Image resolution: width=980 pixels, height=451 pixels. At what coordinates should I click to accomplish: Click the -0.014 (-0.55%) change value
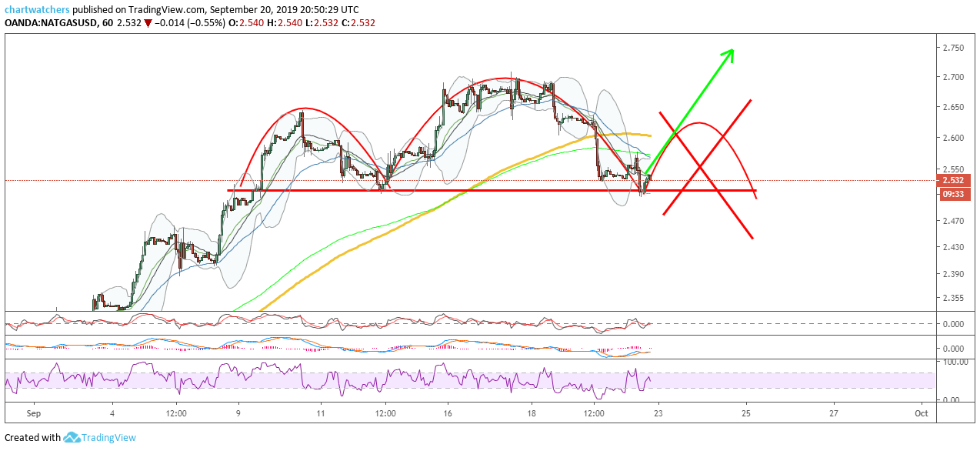pos(190,23)
